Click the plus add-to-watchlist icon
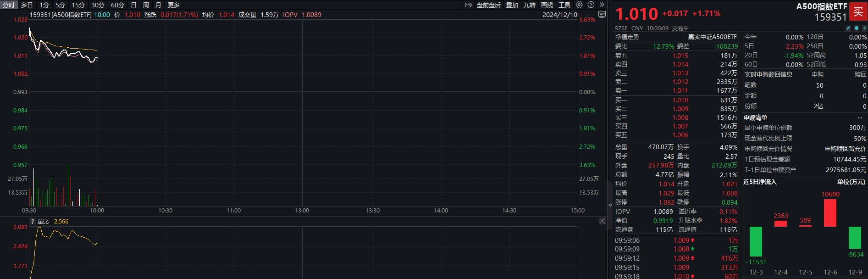The image size is (868, 279). [864, 28]
